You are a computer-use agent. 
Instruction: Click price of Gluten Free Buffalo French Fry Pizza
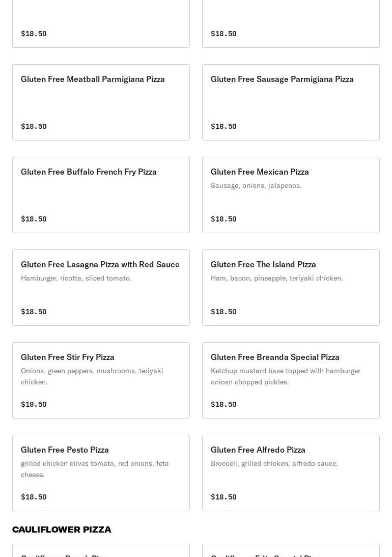click(x=34, y=219)
